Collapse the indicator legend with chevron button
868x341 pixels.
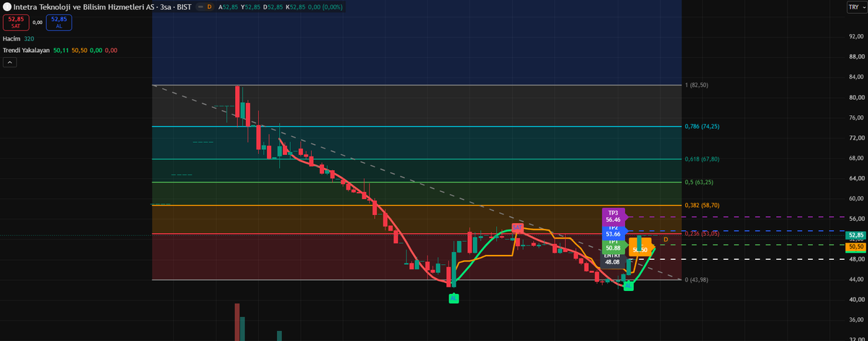[9, 63]
